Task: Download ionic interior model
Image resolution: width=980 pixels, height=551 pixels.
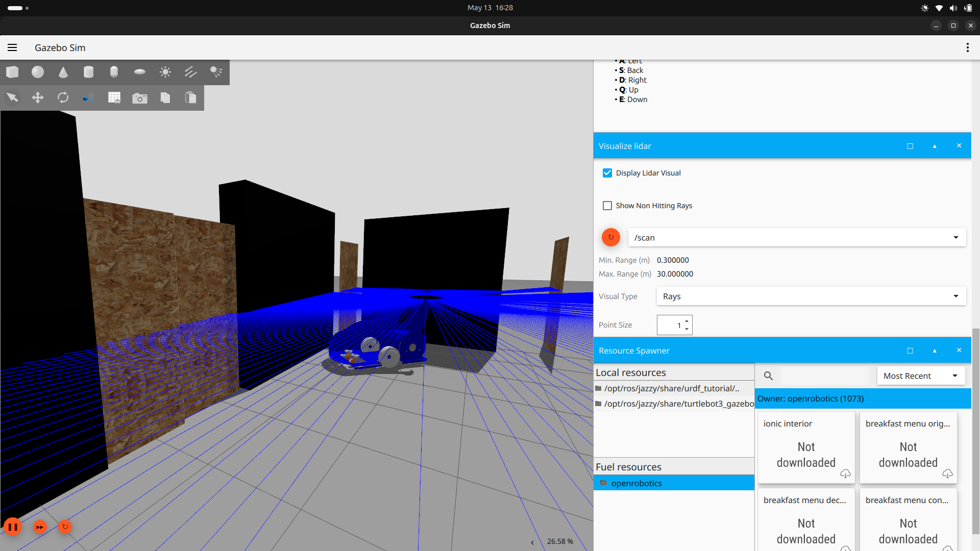Action: coord(845,473)
